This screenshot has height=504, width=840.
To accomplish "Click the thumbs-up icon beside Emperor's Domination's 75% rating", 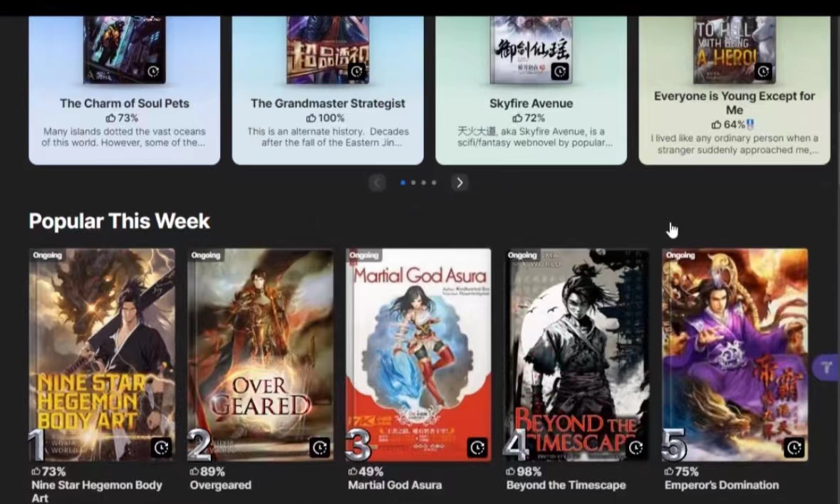I will (669, 471).
